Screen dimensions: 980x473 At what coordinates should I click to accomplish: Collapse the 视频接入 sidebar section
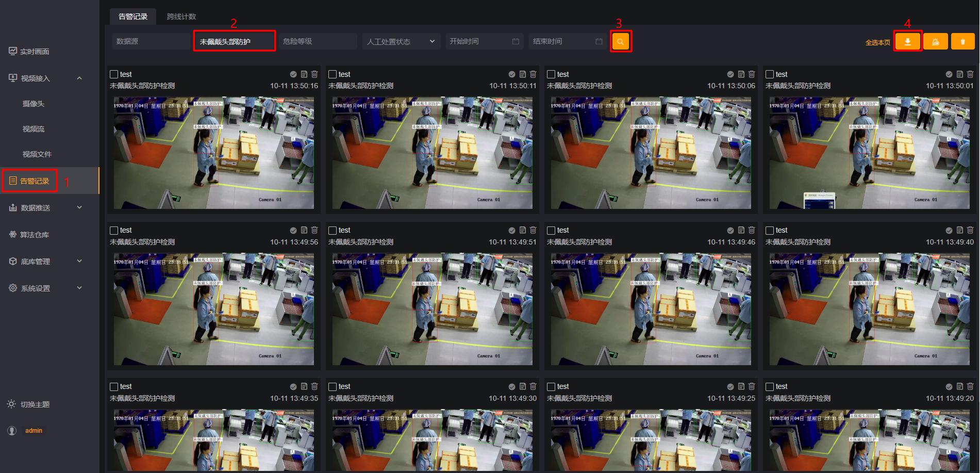pos(79,78)
